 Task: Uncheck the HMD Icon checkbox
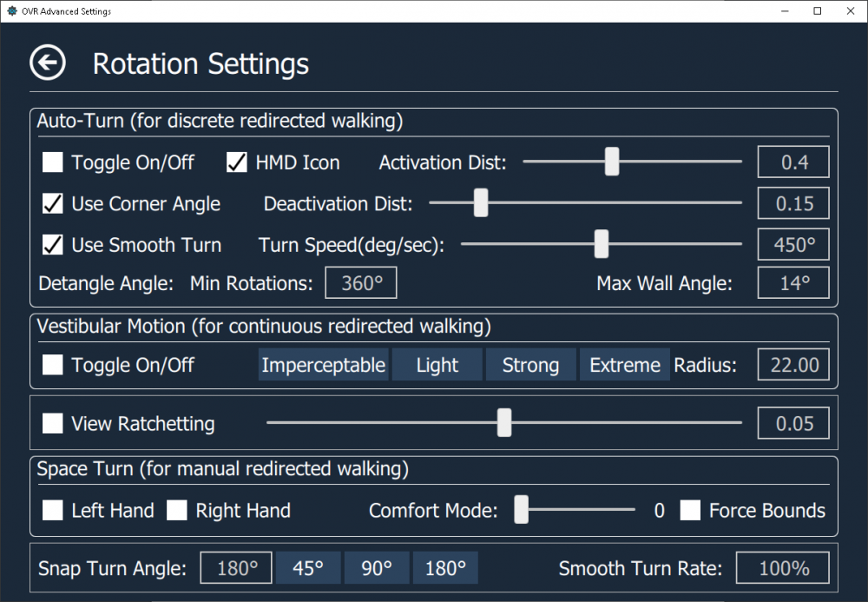pos(237,162)
